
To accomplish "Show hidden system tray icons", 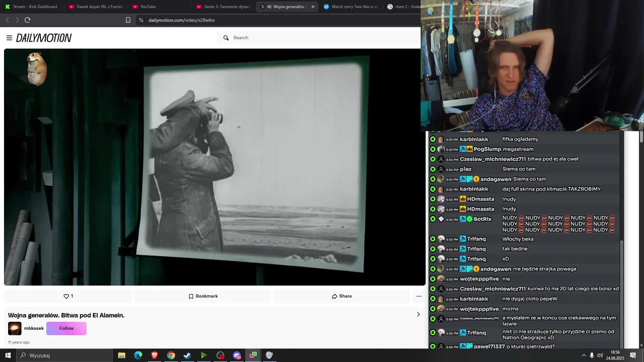I will 584,355.
